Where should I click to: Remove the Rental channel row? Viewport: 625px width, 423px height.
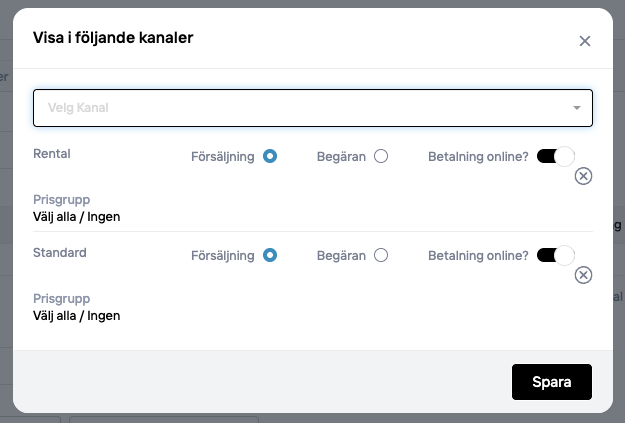pyautogui.click(x=584, y=176)
